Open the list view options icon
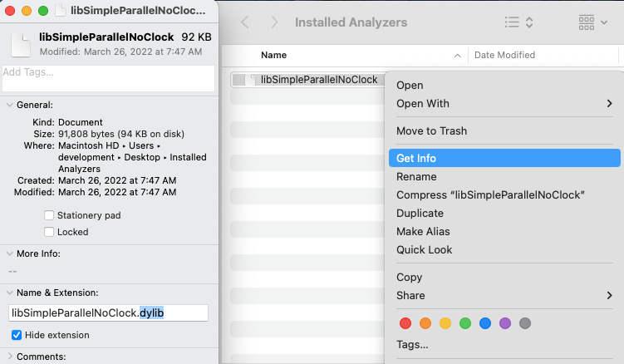 pyautogui.click(x=518, y=22)
